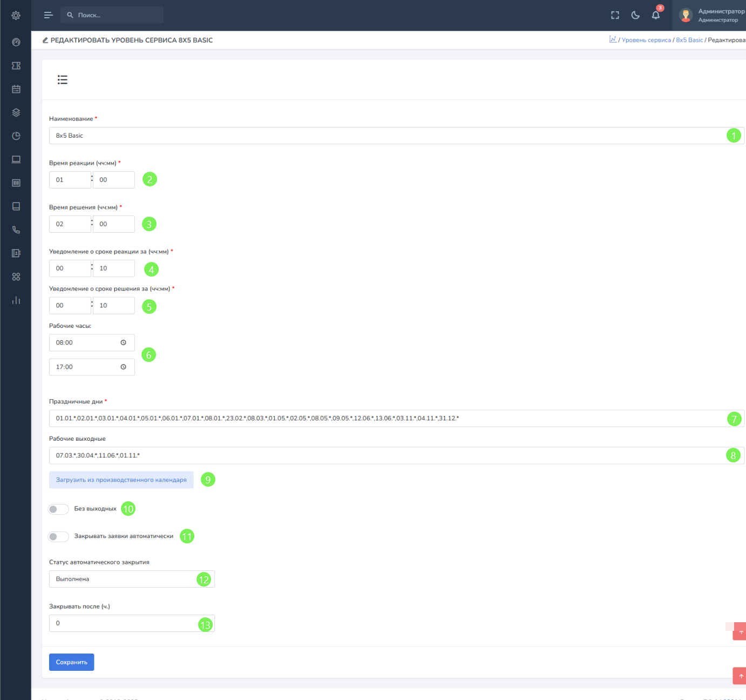The height and width of the screenshot is (700, 746).
Task: Click 'Загрузить из производственного календаря' button
Action: pos(121,480)
